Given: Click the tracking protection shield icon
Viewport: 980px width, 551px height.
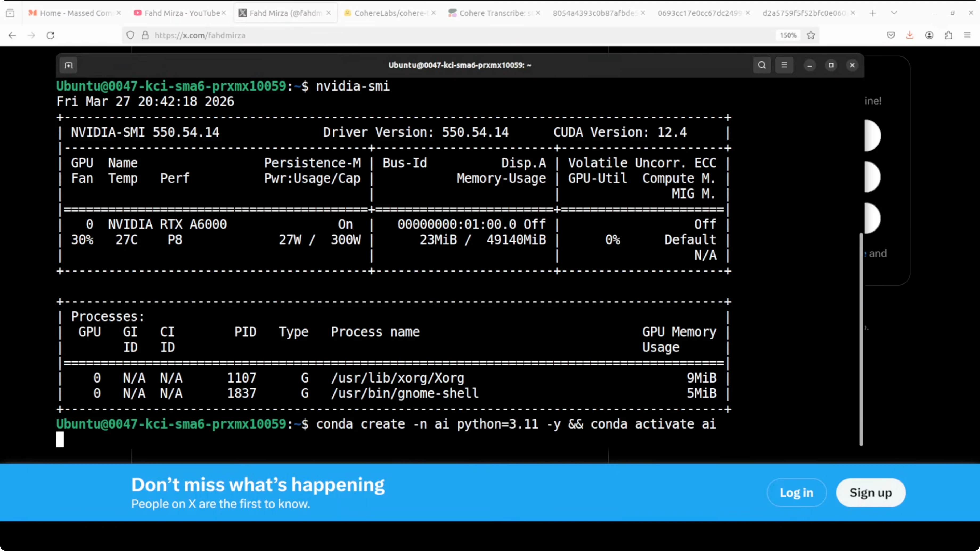Looking at the screenshot, I should point(130,35).
